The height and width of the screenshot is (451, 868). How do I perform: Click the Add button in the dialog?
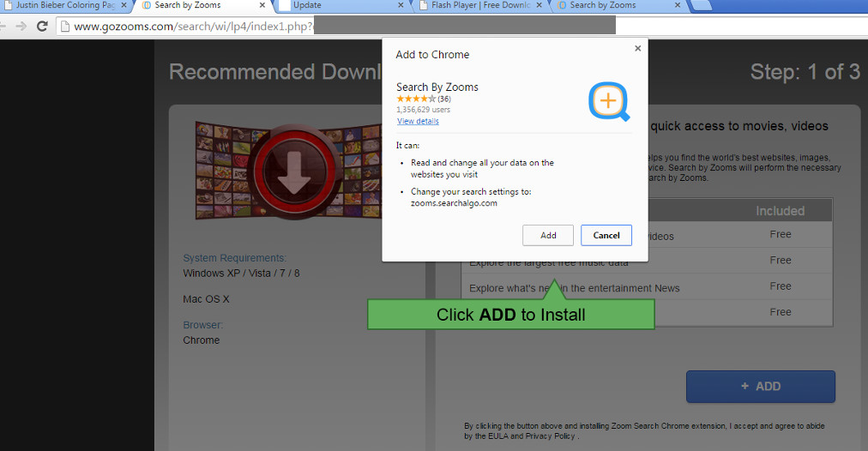(547, 235)
